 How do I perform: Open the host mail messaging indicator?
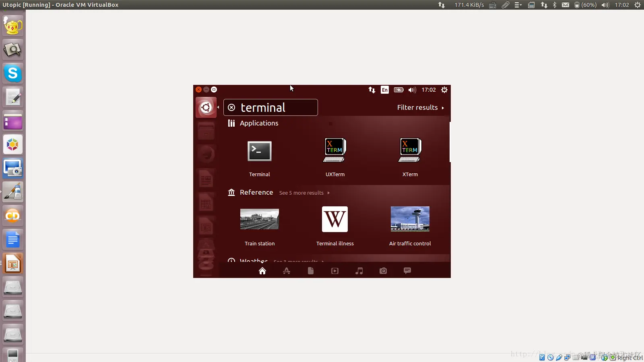coord(566,5)
